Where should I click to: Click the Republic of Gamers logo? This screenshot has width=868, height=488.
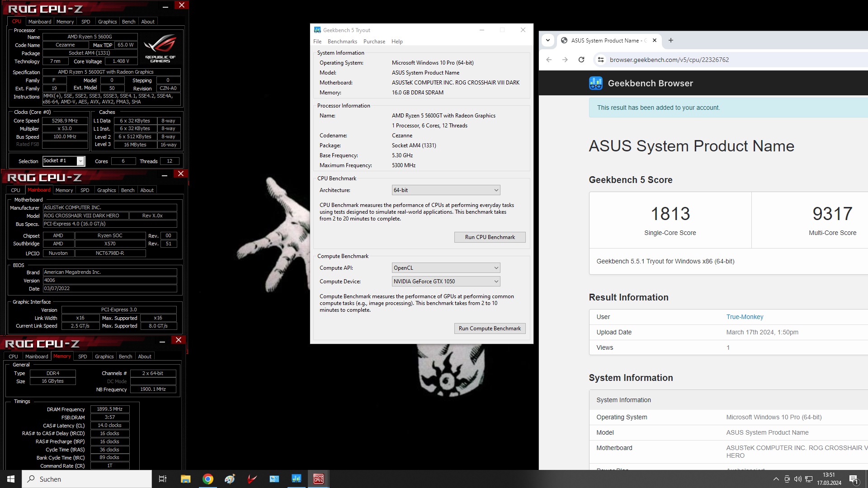point(160,48)
